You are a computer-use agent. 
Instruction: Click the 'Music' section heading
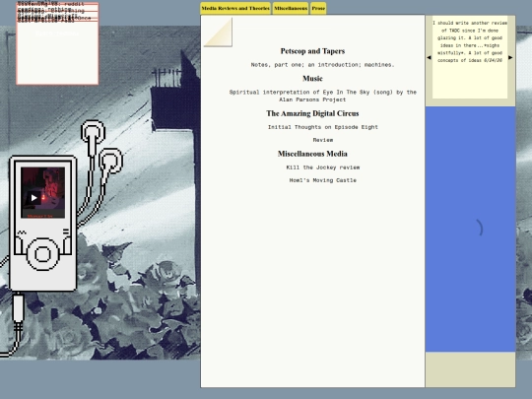312,79
